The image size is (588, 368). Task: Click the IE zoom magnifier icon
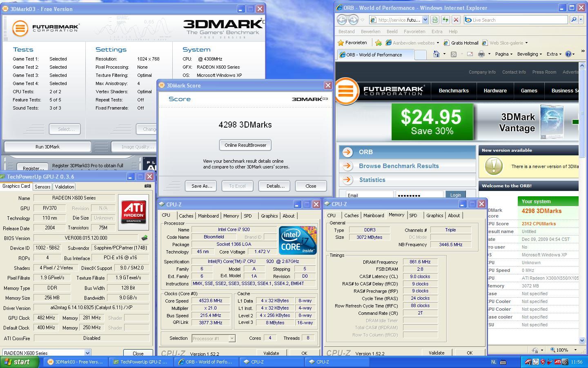pyautogui.click(x=552, y=350)
